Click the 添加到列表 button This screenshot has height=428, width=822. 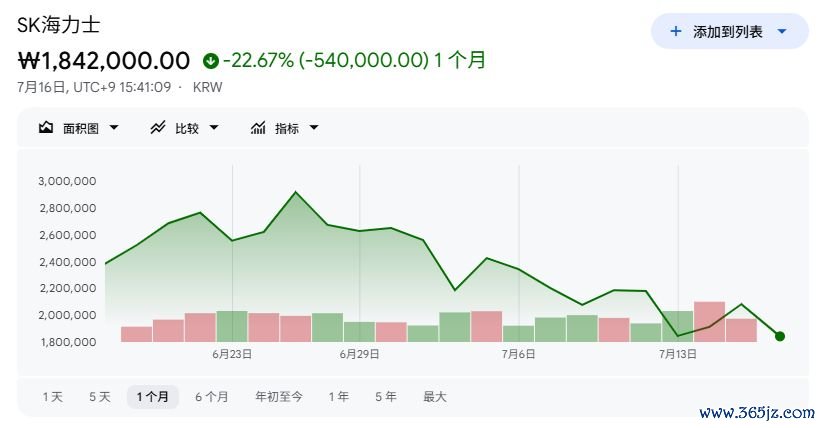(x=730, y=31)
